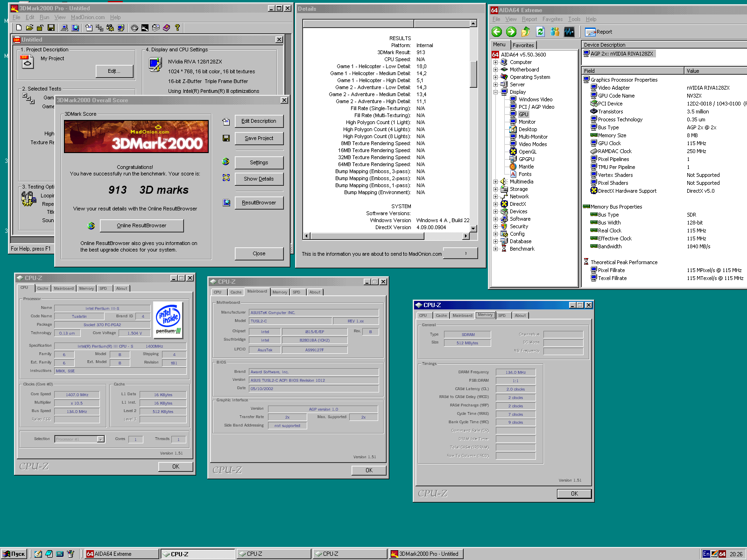Expand Motherboard node in AIDA64 tree

495,70
